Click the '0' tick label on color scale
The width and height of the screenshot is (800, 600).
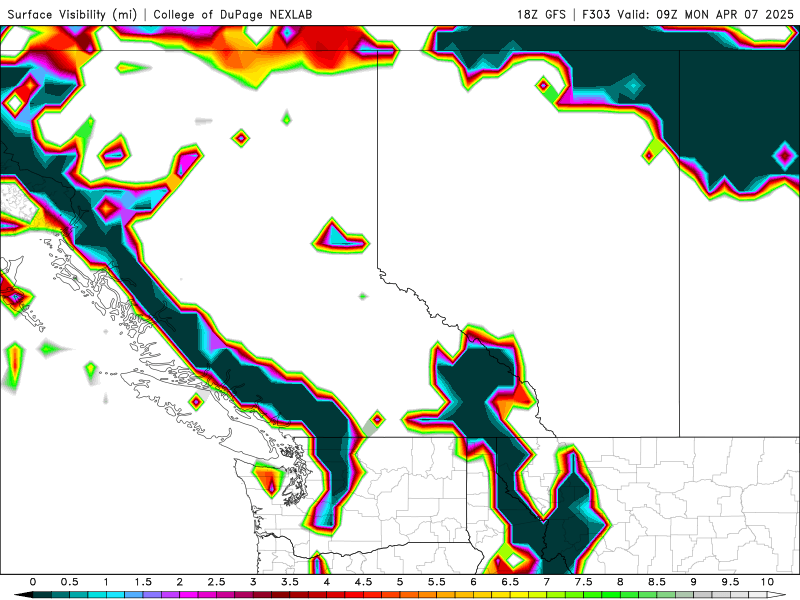point(33,582)
